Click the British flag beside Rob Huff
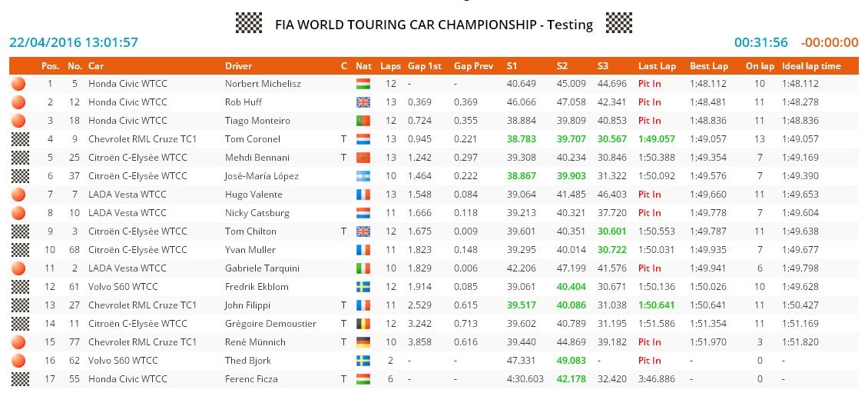The width and height of the screenshot is (868, 393). coord(363,102)
